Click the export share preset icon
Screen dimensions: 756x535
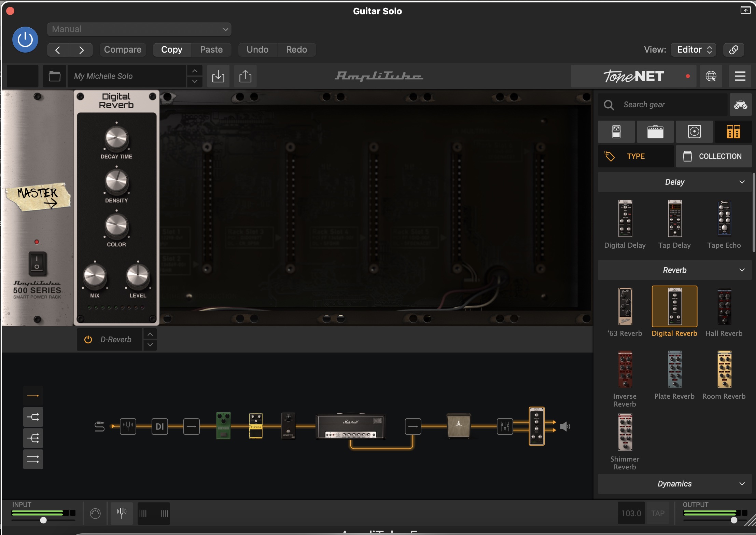(x=245, y=76)
